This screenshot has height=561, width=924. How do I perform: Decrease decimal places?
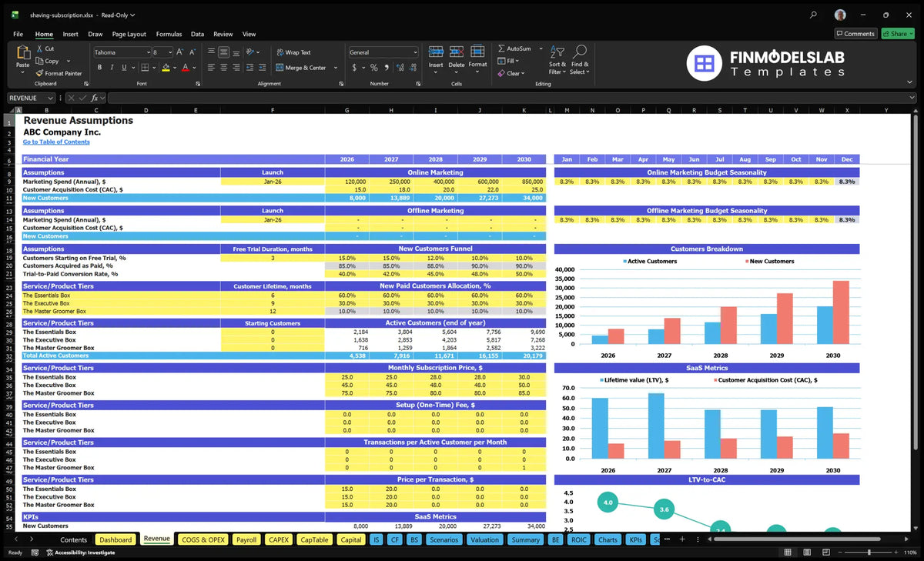click(413, 68)
